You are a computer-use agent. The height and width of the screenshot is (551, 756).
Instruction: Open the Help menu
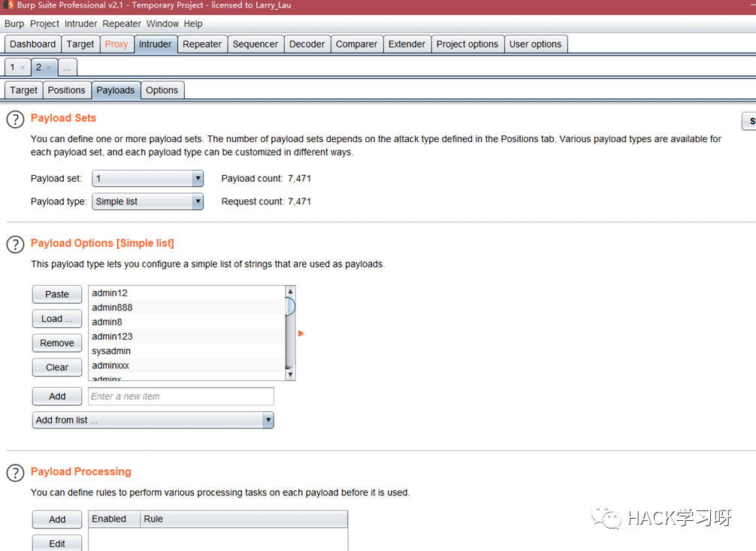coord(193,23)
